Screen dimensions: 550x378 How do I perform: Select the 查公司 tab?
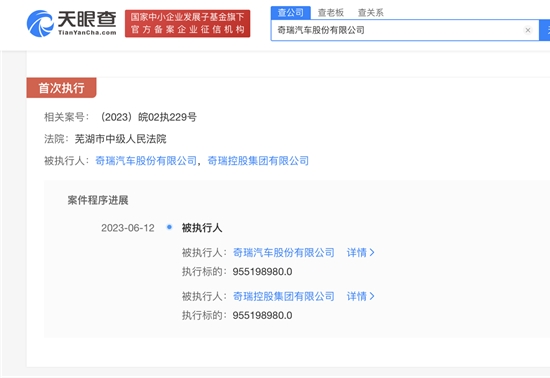coord(290,13)
